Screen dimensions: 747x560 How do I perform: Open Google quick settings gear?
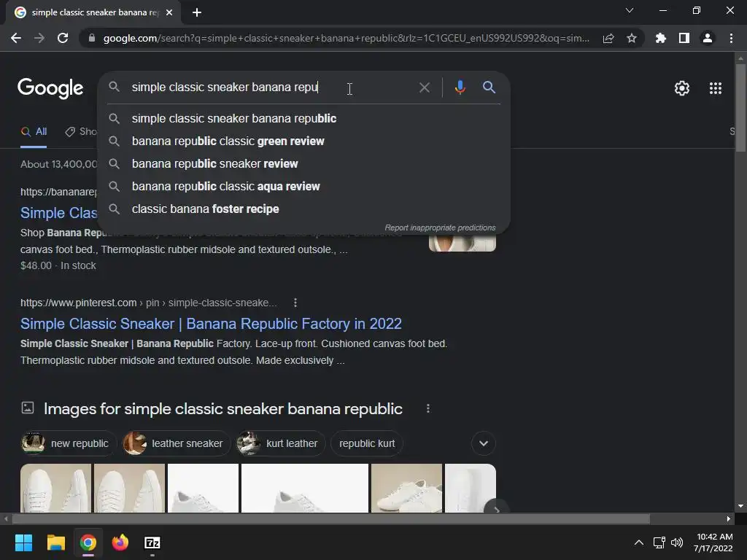[682, 88]
